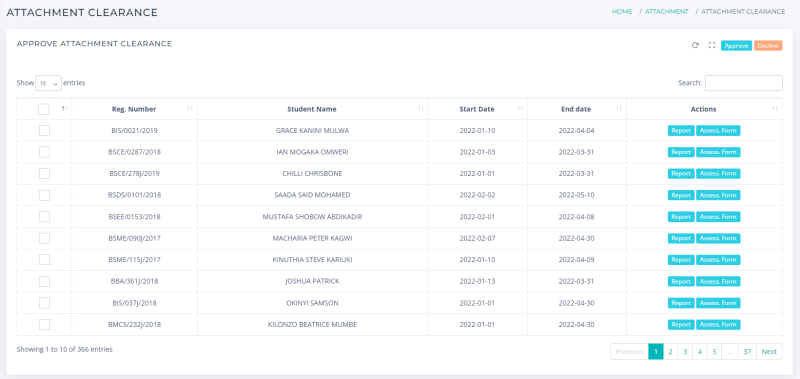Open Report for Joshua Patrick
This screenshot has width=800, height=379.
[681, 282]
